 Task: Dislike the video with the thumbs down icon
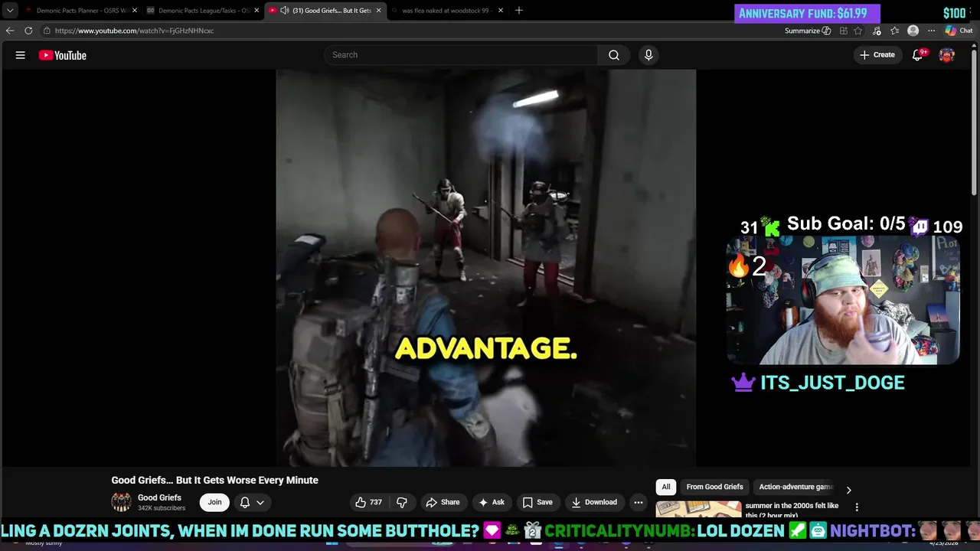(402, 502)
